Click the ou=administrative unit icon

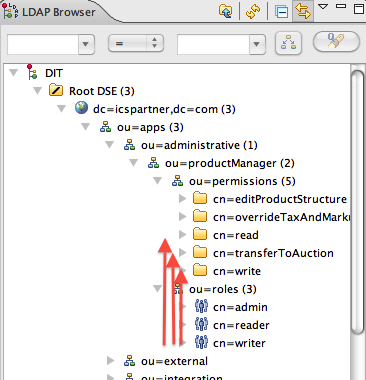[x=130, y=145]
